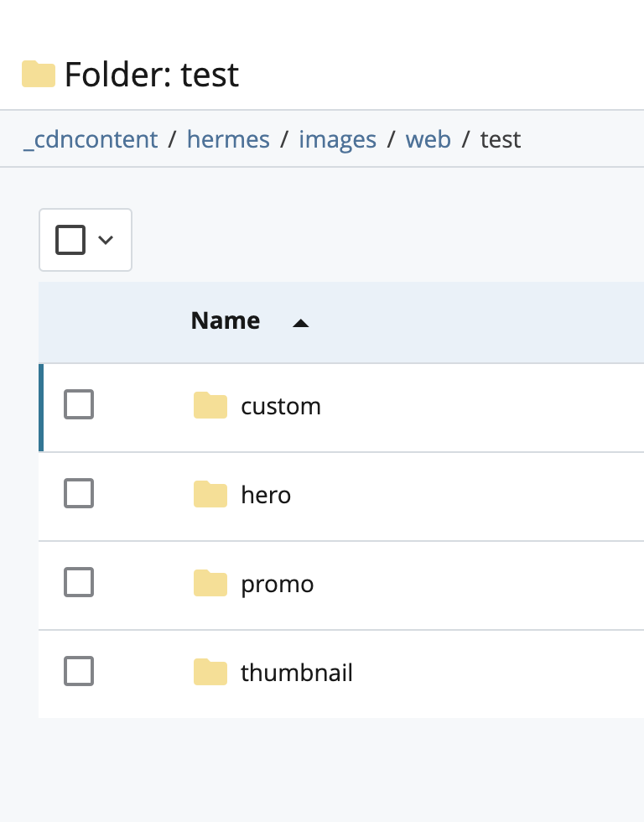Screen dimensions: 644x822
Task: Toggle the Name column sort arrow
Action: click(300, 323)
